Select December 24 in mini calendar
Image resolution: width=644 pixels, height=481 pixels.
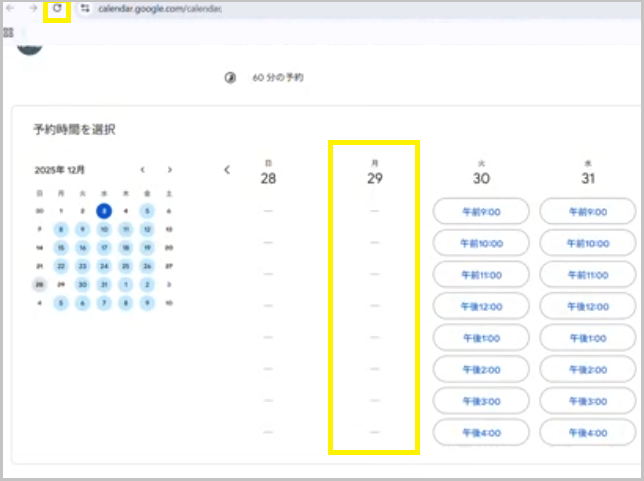(x=104, y=266)
